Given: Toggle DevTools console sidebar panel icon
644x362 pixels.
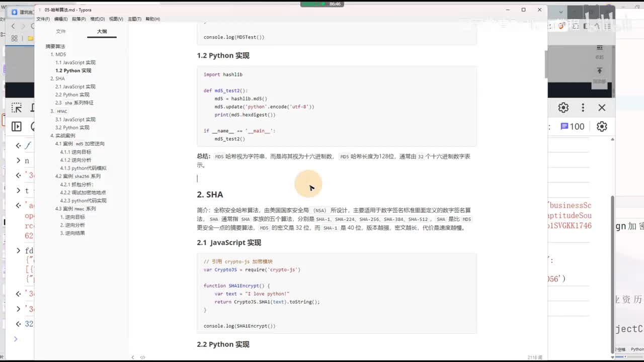Looking at the screenshot, I should (17, 127).
